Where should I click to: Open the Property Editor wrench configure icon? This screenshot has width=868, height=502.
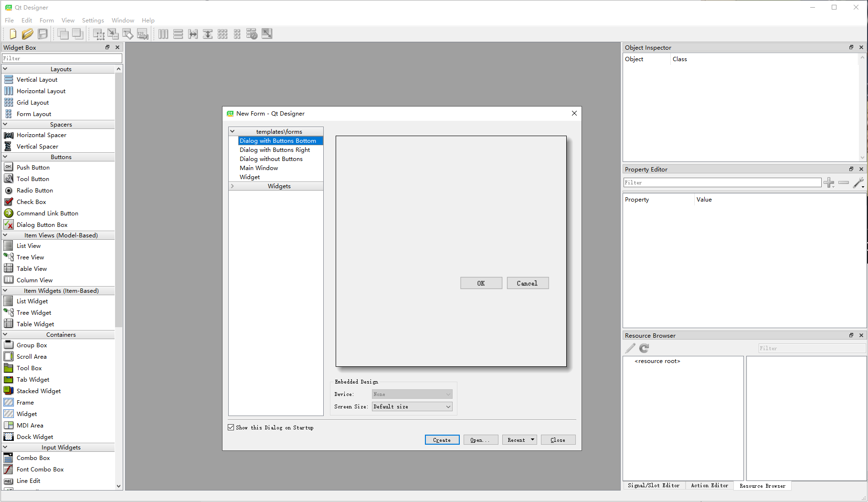tap(858, 182)
